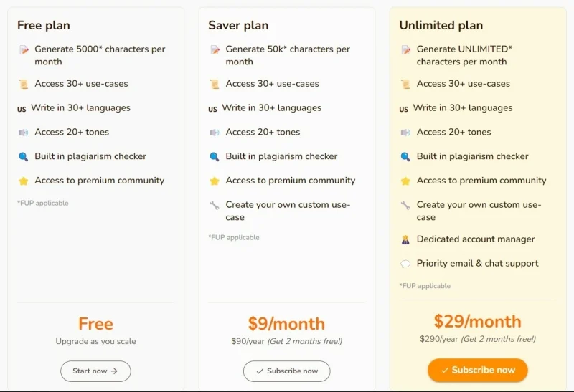Click the chat bubble support icon

[405, 264]
